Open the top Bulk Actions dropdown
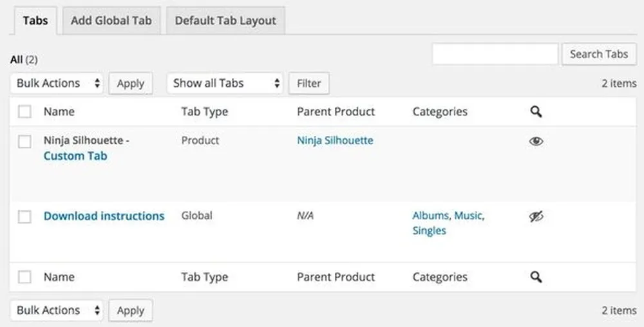 (x=57, y=83)
